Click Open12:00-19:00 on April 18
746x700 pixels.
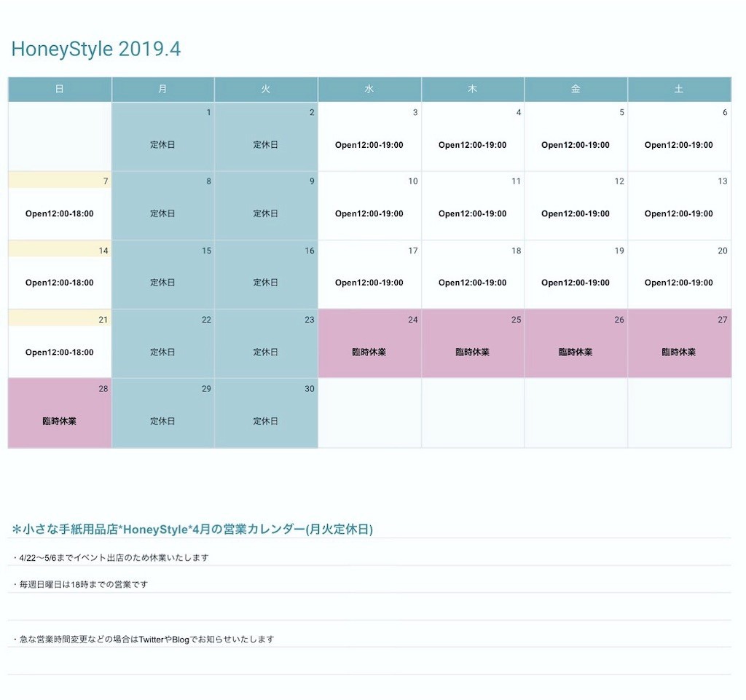tap(472, 283)
